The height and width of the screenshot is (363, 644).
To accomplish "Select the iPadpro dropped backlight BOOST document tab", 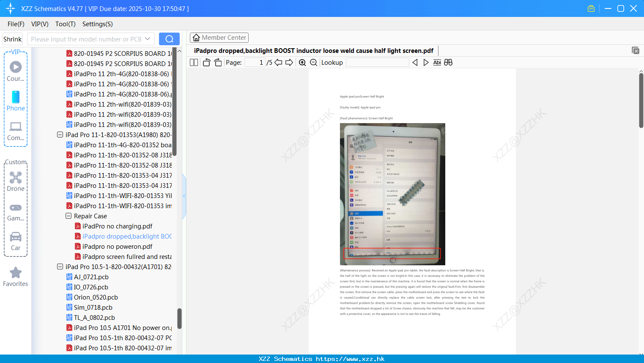I will tap(314, 51).
